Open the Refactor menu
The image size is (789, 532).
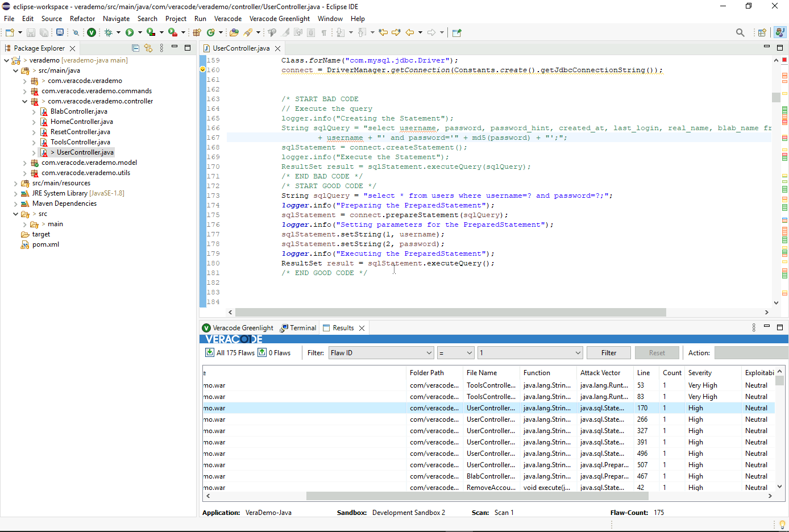(82, 19)
